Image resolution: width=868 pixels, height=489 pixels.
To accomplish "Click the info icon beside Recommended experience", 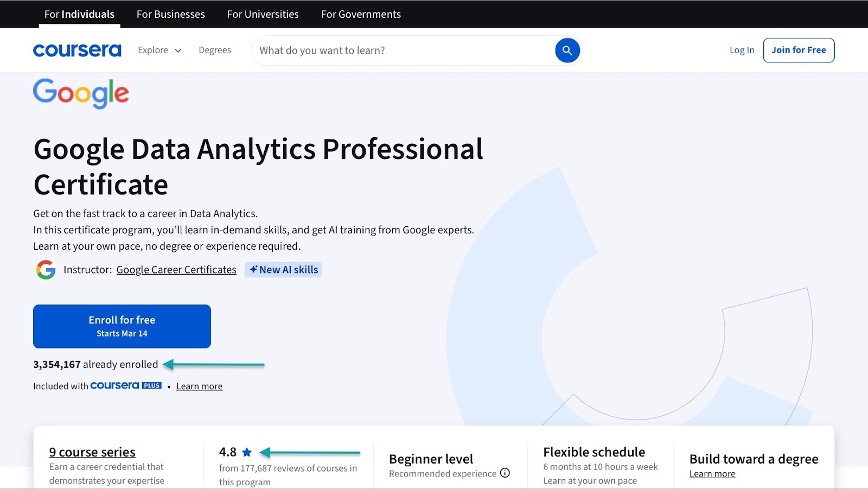I will (x=505, y=473).
